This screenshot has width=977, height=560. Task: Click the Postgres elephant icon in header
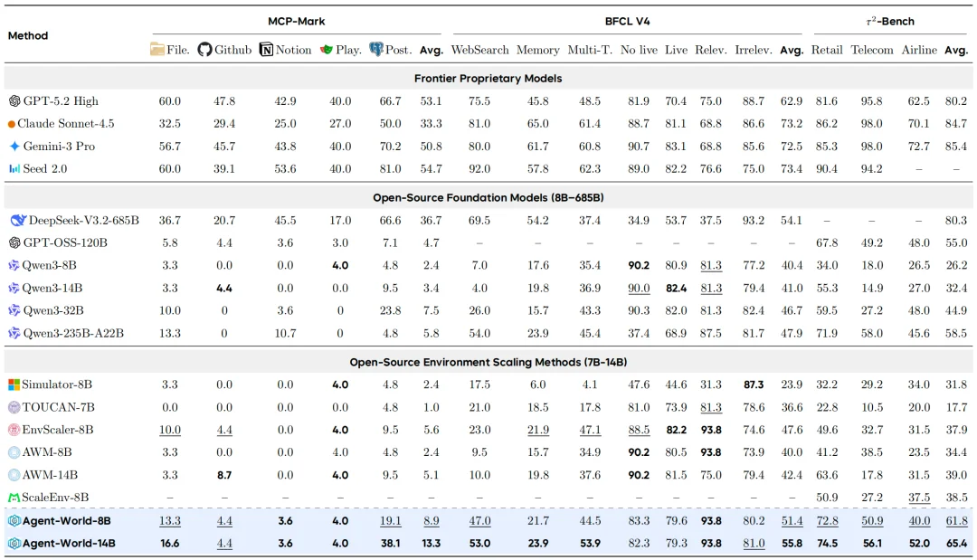point(376,49)
